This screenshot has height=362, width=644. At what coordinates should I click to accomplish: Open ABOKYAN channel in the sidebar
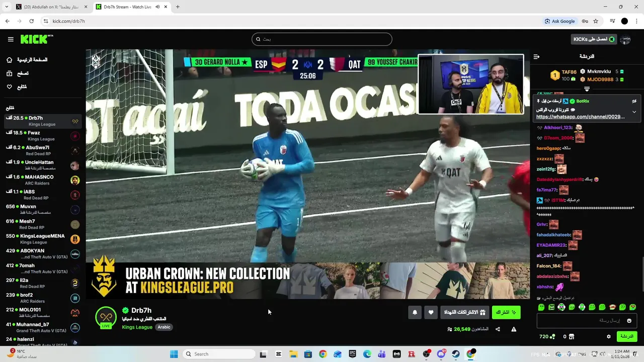tap(42, 253)
